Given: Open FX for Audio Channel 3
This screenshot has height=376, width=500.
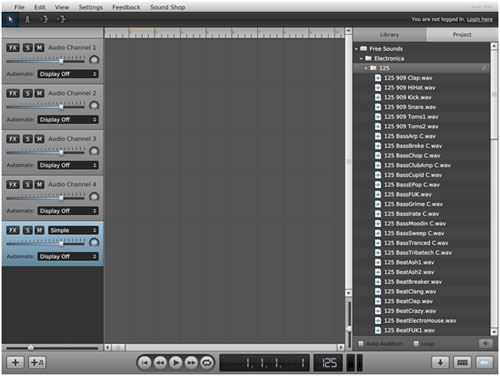Looking at the screenshot, I should [13, 139].
